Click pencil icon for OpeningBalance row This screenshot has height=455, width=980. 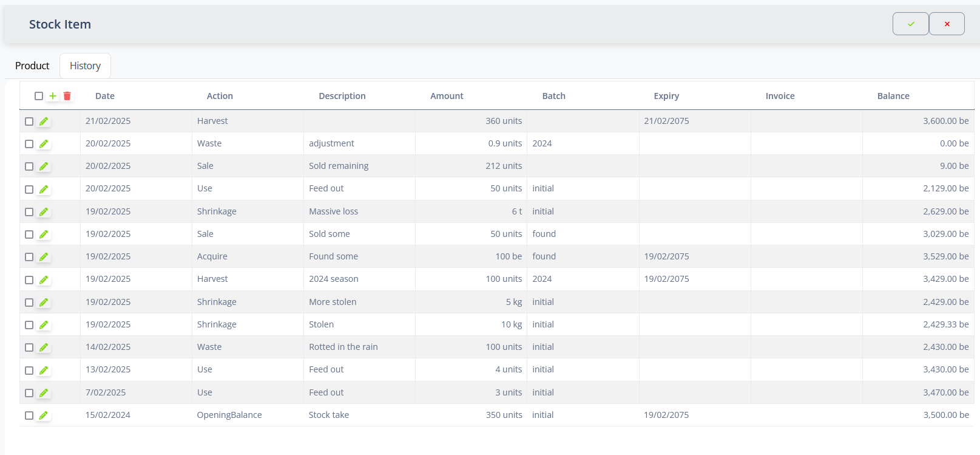tap(44, 416)
